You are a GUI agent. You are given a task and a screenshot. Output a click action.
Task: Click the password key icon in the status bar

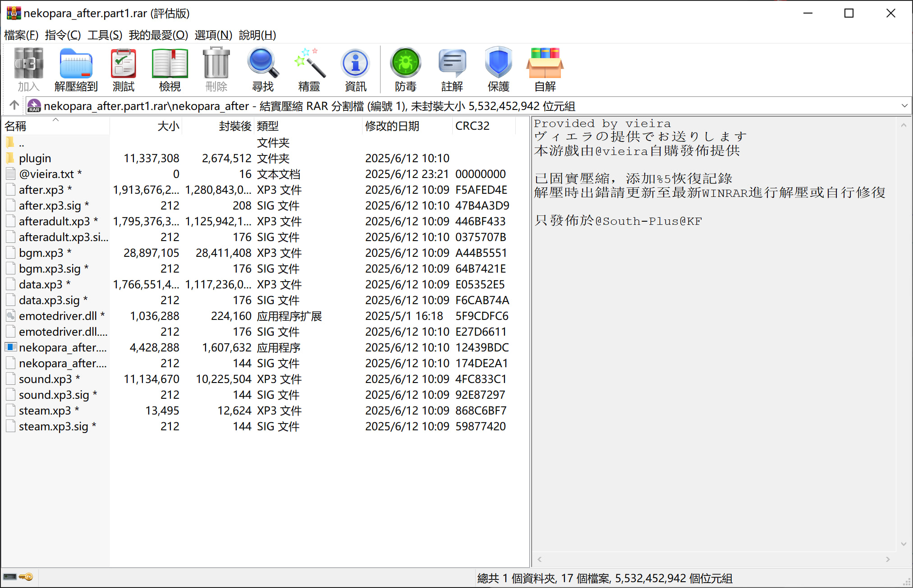(x=26, y=577)
